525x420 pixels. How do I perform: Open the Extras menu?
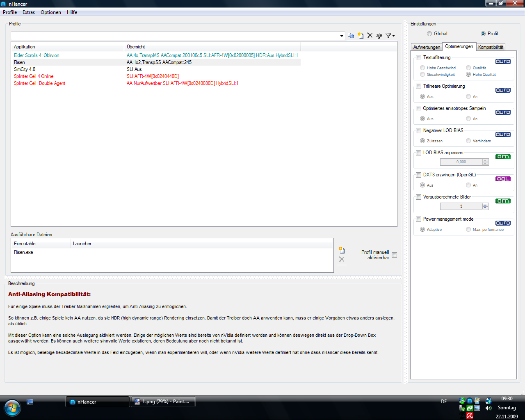tap(29, 12)
